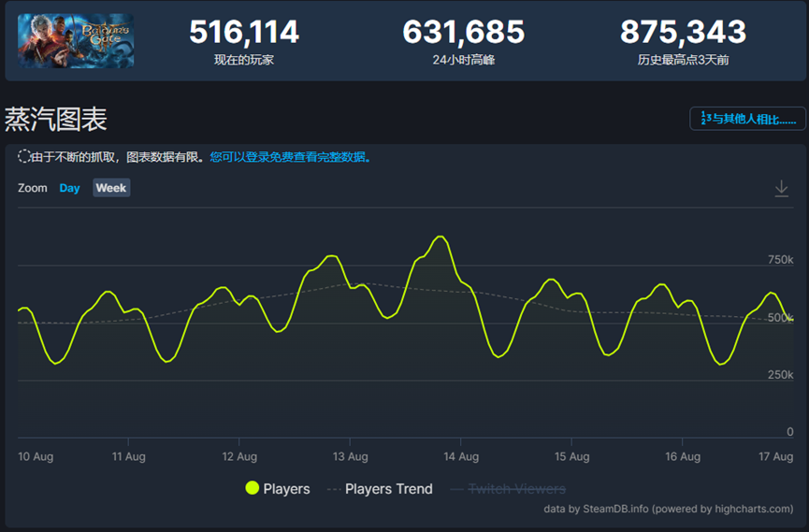Toggle Players Trend series visibility
The image size is (809, 532).
tap(388, 489)
